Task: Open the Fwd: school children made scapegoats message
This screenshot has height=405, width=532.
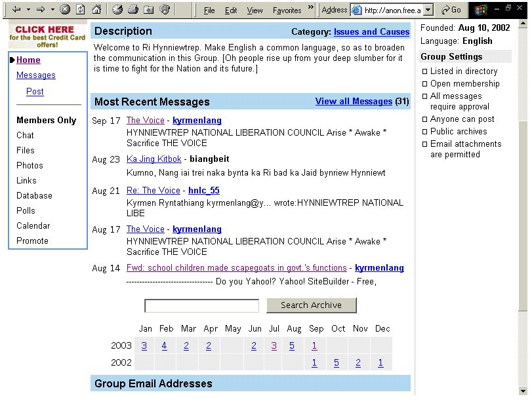Action: tap(237, 268)
